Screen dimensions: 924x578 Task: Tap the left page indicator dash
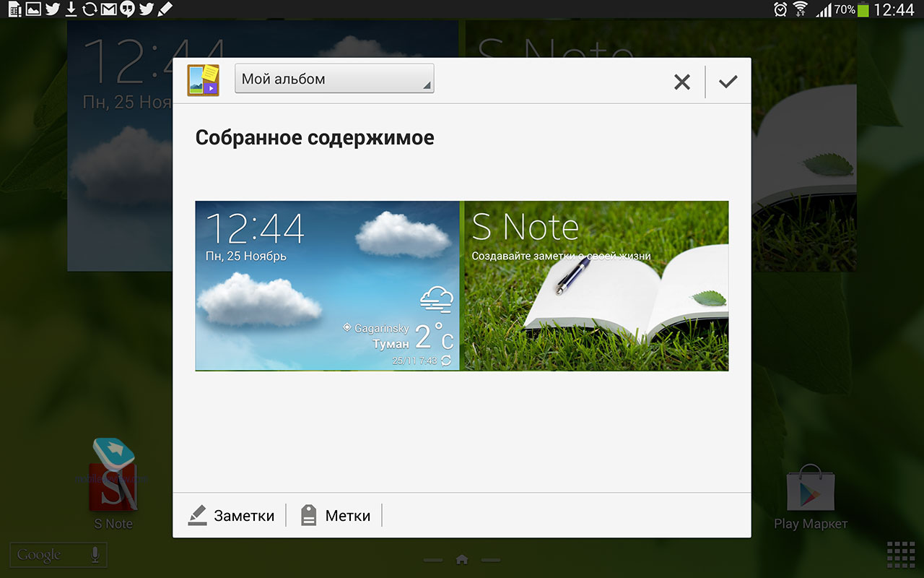[433, 560]
